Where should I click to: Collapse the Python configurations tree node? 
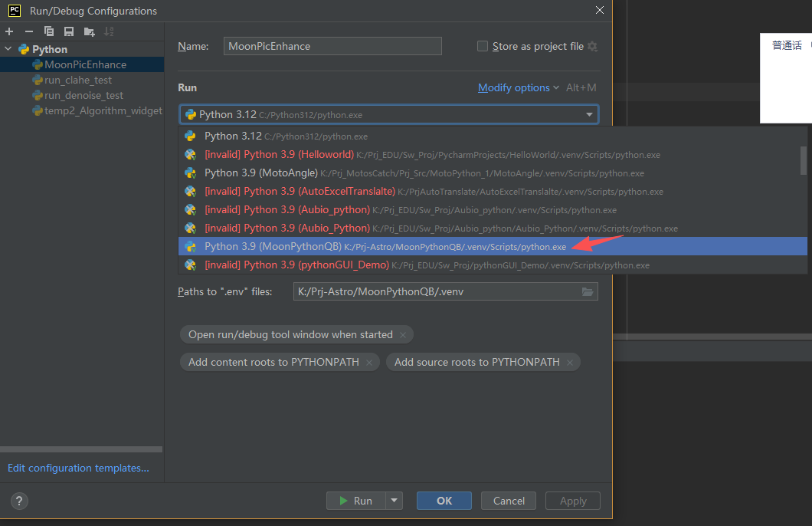pos(8,49)
